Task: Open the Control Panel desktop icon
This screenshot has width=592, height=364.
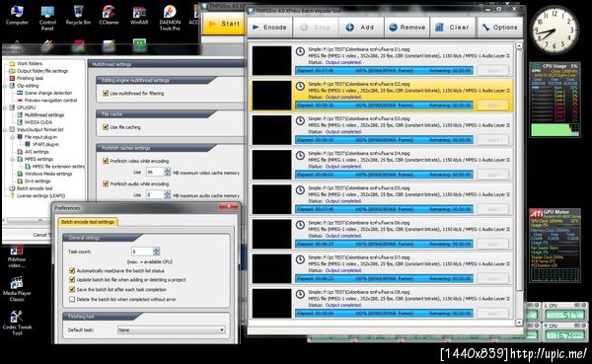Action: pos(47,18)
